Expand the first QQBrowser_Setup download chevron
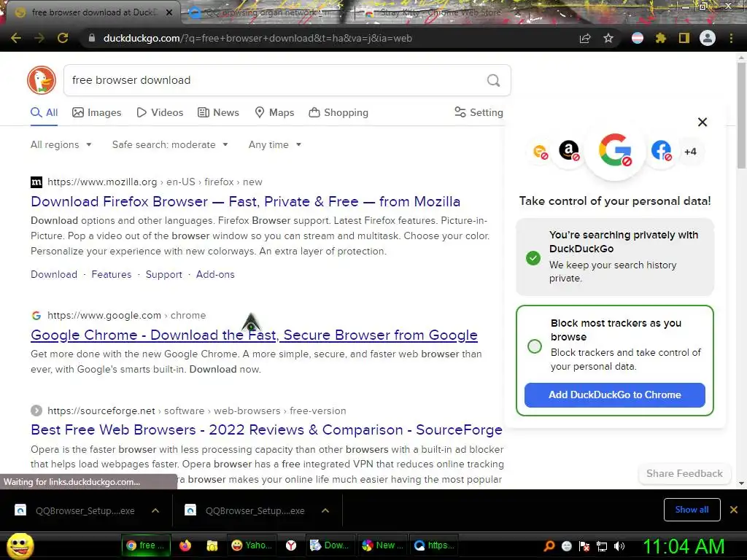 click(155, 510)
